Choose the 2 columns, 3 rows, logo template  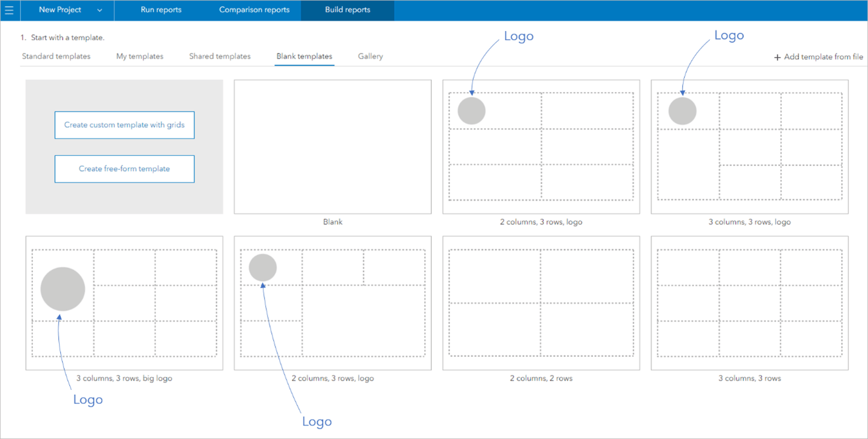541,146
